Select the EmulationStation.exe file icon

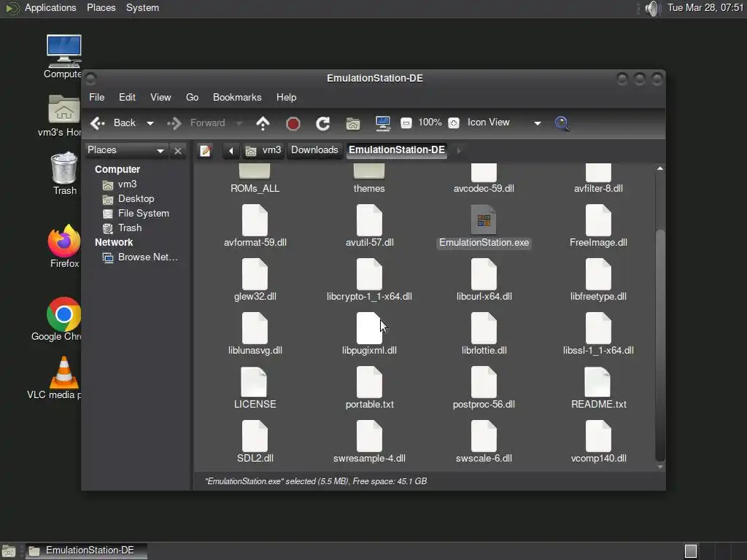(x=484, y=220)
